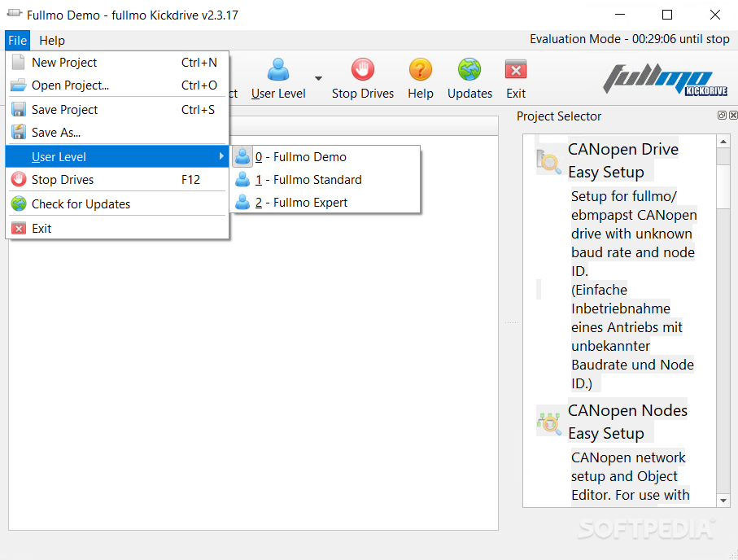Image resolution: width=738 pixels, height=560 pixels.
Task: Click the Stop Drives toolbar label
Action: 362,94
